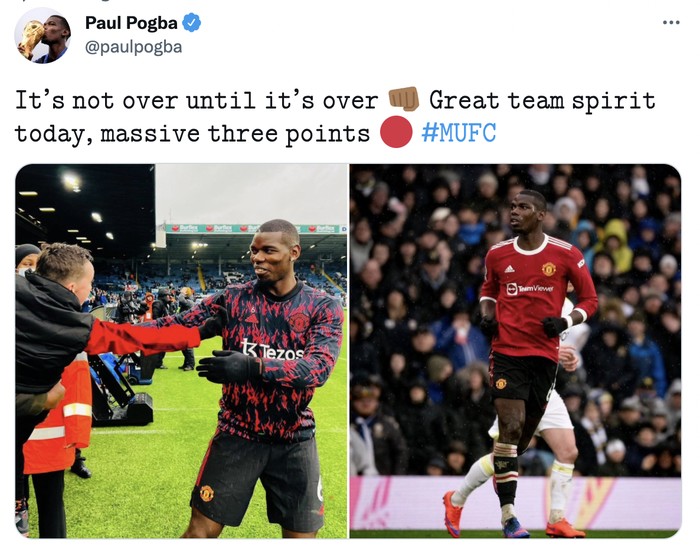Click the red circle emoji

click(396, 133)
